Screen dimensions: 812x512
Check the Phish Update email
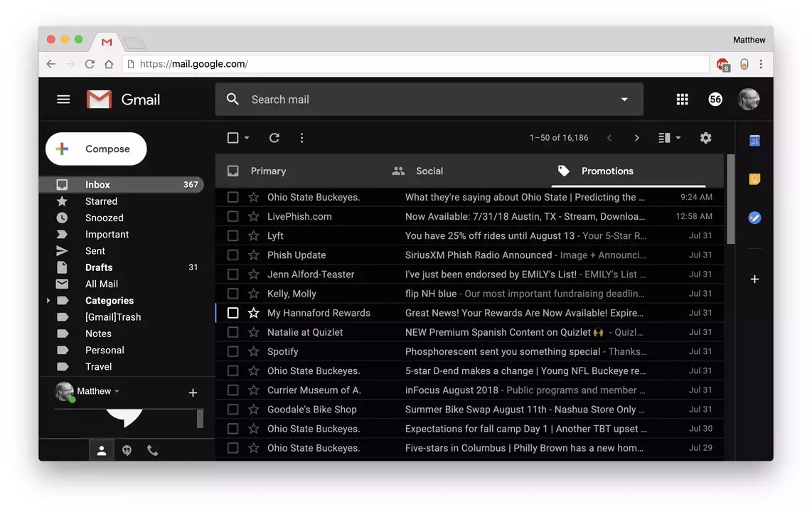(233, 255)
